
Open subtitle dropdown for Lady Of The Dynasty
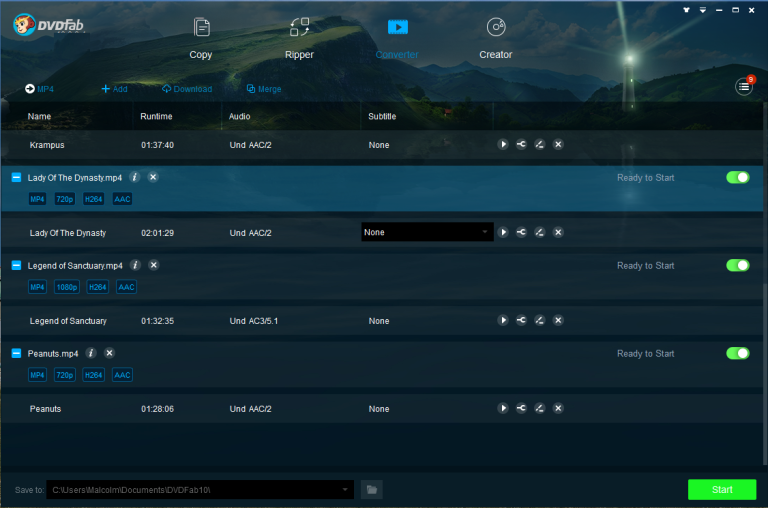427,232
